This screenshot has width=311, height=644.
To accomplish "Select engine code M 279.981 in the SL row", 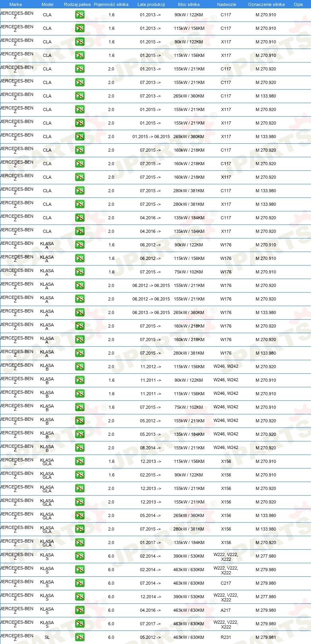I will point(266,637).
